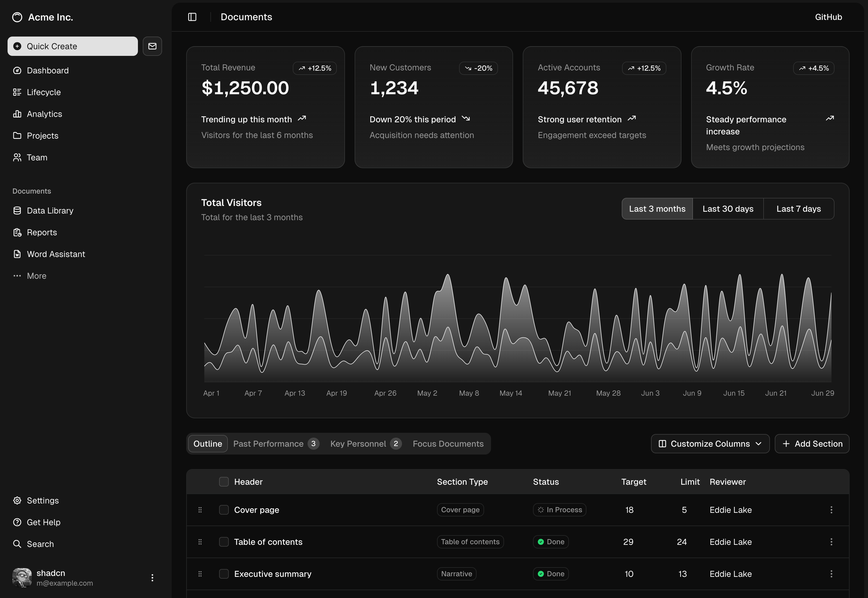
Task: Click the Team users icon
Action: 17,157
